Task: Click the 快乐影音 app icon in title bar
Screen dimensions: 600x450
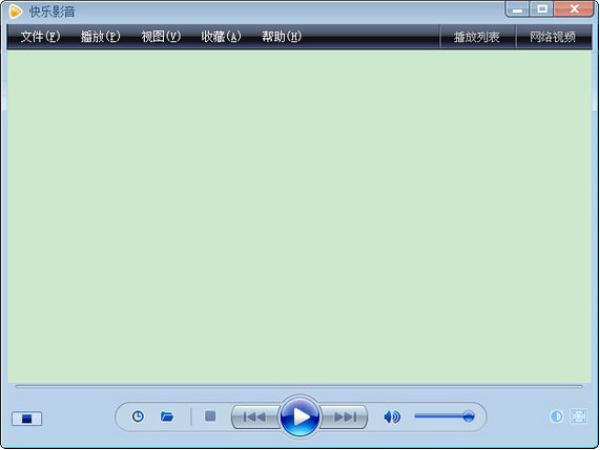Action: click(x=16, y=11)
